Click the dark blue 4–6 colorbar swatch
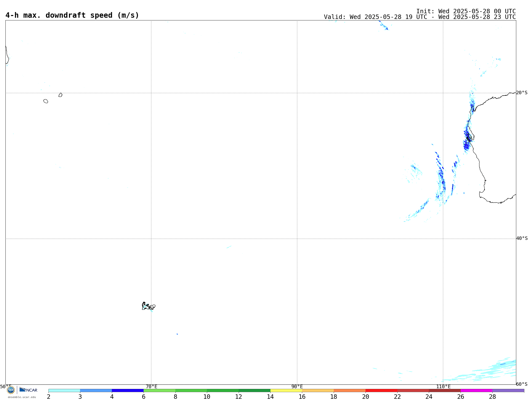 (128, 390)
